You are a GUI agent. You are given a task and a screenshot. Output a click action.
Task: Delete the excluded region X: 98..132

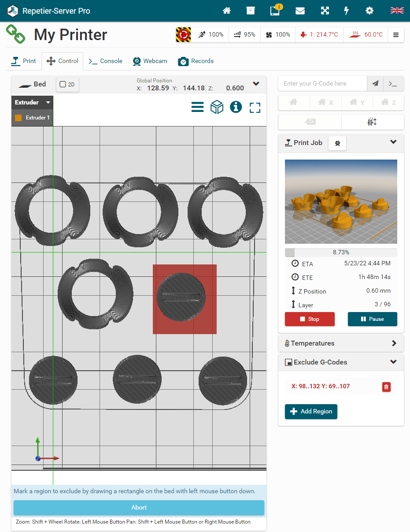[386, 387]
